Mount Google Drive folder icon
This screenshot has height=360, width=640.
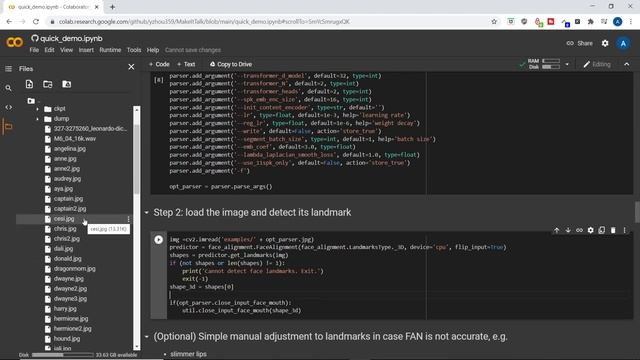tap(67, 84)
